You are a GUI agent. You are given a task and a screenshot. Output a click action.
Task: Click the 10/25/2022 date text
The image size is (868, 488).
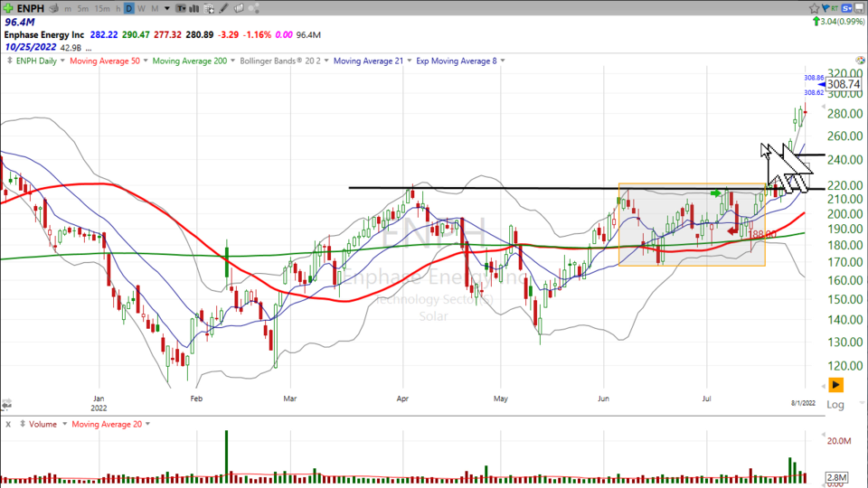coord(31,47)
